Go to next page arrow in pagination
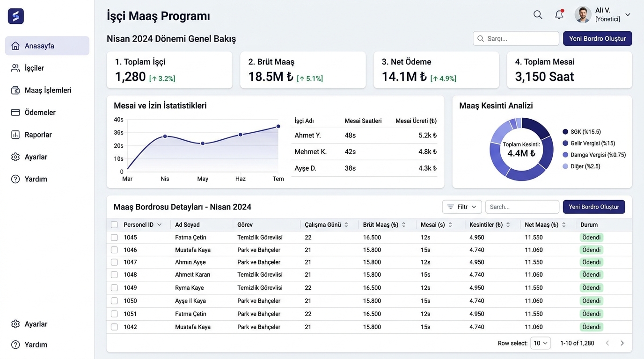The image size is (644, 359). click(622, 343)
